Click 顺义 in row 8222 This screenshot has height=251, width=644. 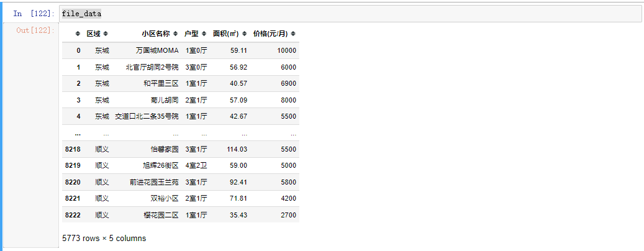point(102,215)
